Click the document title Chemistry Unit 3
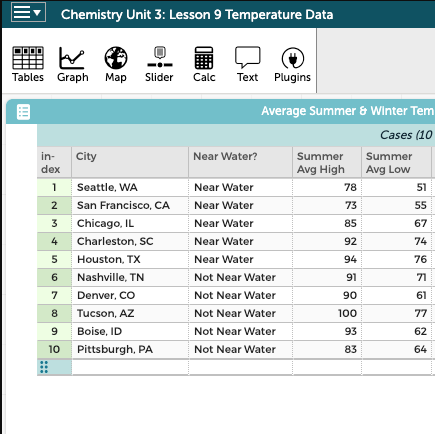This screenshot has width=435, height=434. [197, 15]
